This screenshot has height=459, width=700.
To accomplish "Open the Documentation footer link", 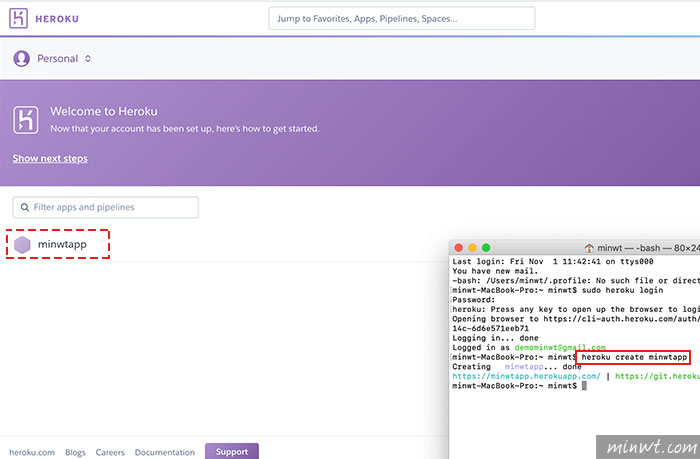I will 165,452.
